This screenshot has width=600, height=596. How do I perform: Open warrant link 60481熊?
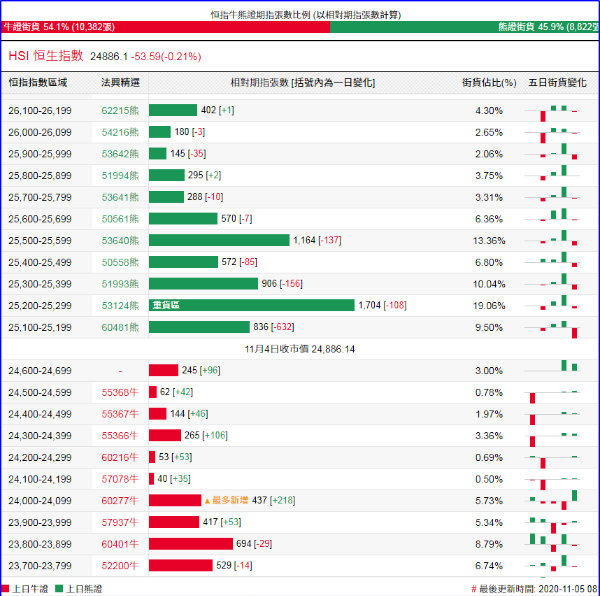pos(120,327)
